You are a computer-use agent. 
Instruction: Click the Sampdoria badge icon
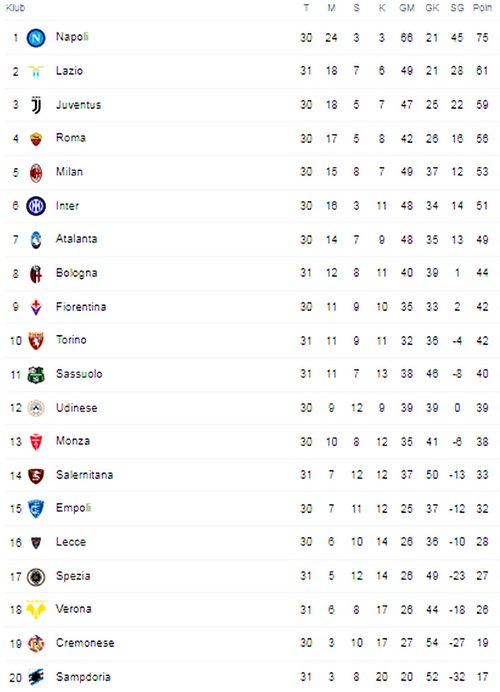pyautogui.click(x=36, y=677)
